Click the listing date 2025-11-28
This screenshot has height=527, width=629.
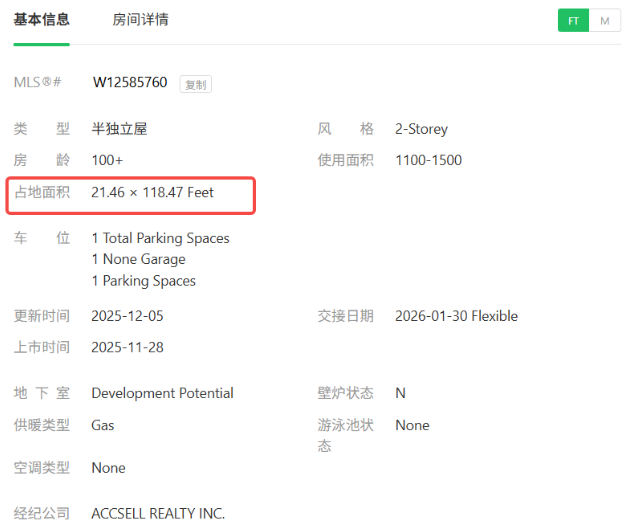[127, 347]
